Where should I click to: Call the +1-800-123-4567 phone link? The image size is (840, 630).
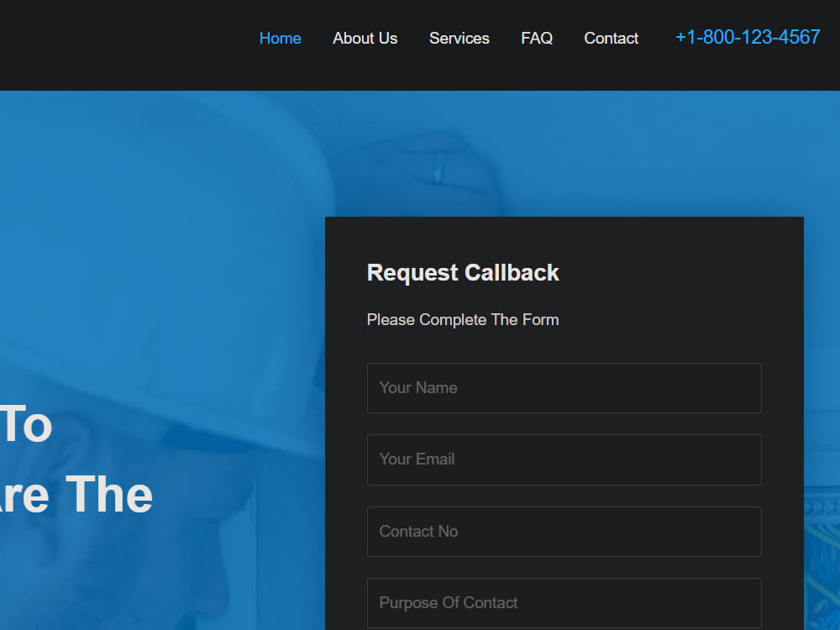(748, 37)
